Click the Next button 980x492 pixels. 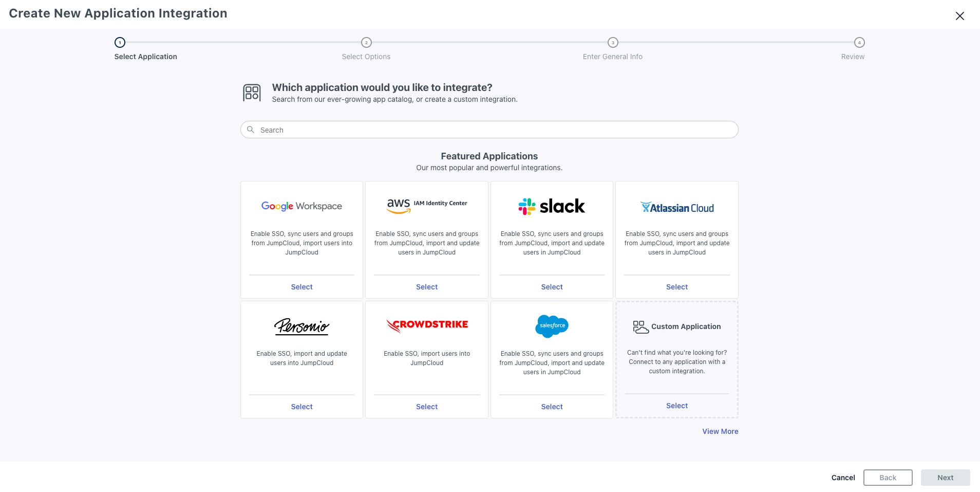coord(945,478)
